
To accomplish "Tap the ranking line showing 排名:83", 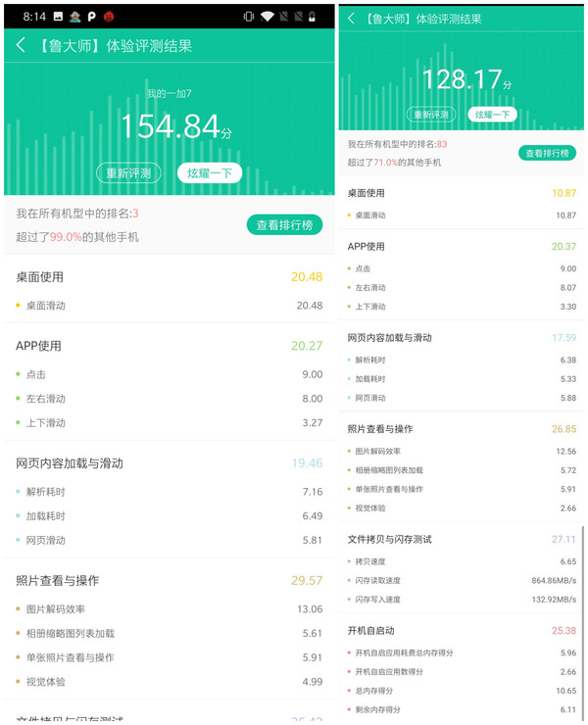I will [x=398, y=144].
